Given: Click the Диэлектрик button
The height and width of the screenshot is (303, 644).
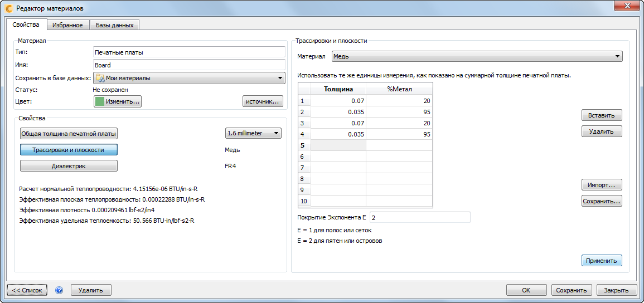Looking at the screenshot, I should [x=69, y=165].
